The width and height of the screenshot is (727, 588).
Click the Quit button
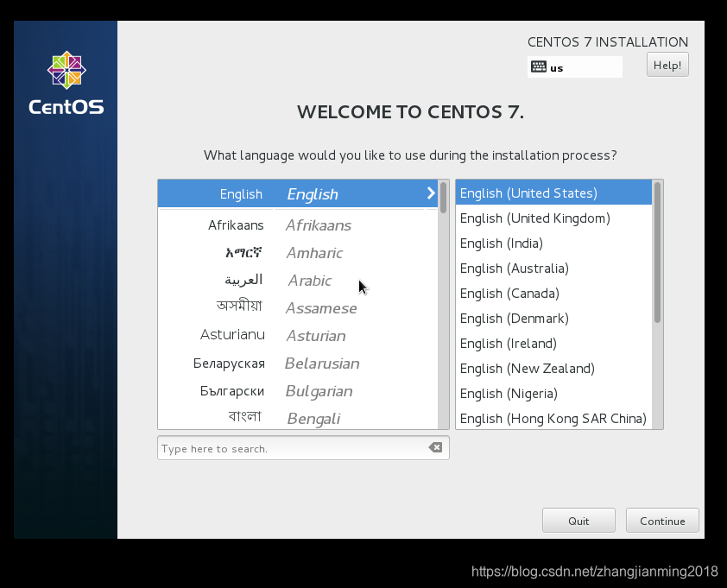click(x=578, y=521)
